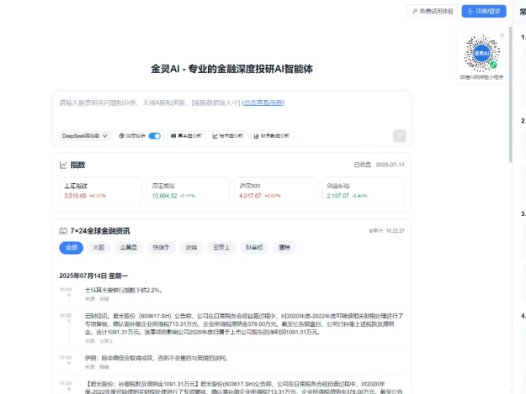This screenshot has width=526, height=394.
Task: Close the mini-program QR code popup
Action: coord(502,35)
